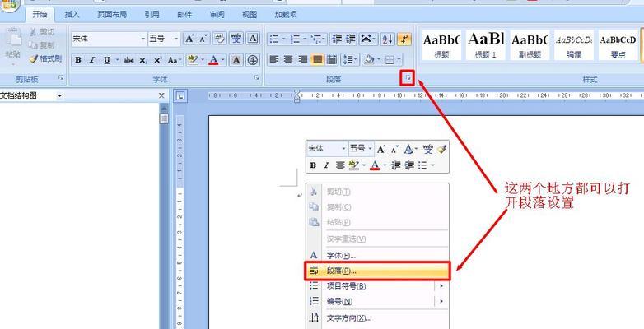Viewport: 644px width, 329px height.
Task: Choose 文字方向(X)... from the context menu
Action: [377, 318]
